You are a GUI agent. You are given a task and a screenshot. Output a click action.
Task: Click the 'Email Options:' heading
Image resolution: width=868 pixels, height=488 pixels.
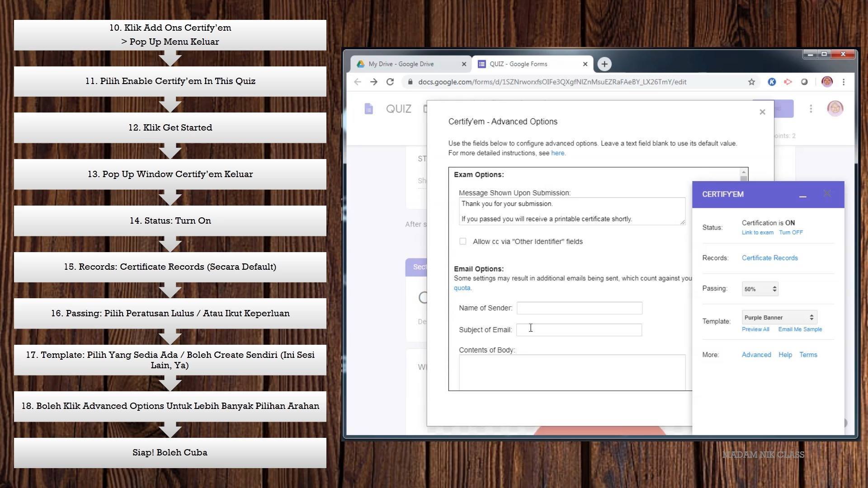[x=479, y=269]
